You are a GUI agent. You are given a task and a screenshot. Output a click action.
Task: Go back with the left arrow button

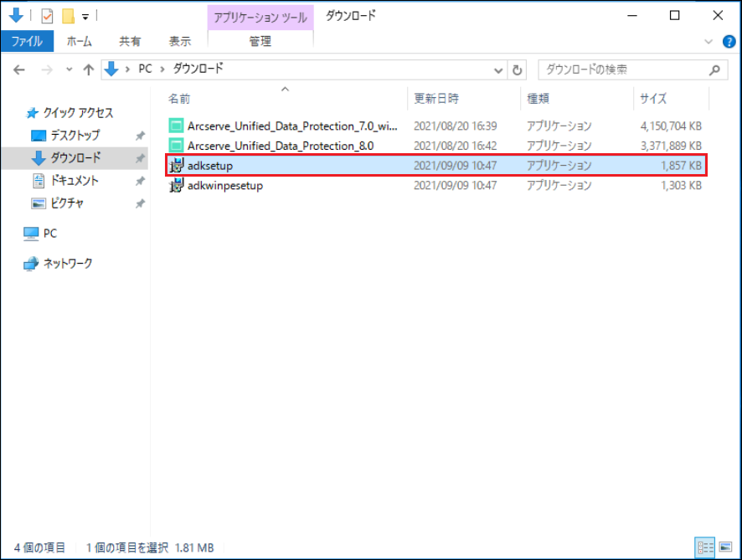tap(19, 70)
